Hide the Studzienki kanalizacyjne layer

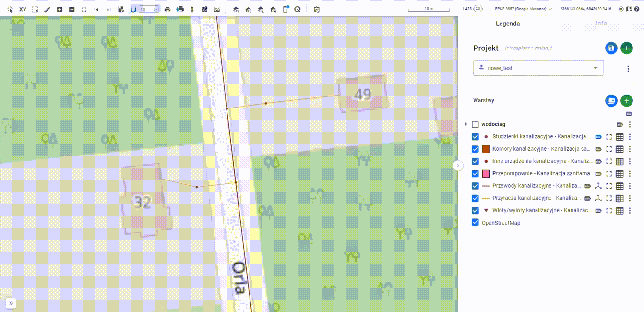[476, 137]
